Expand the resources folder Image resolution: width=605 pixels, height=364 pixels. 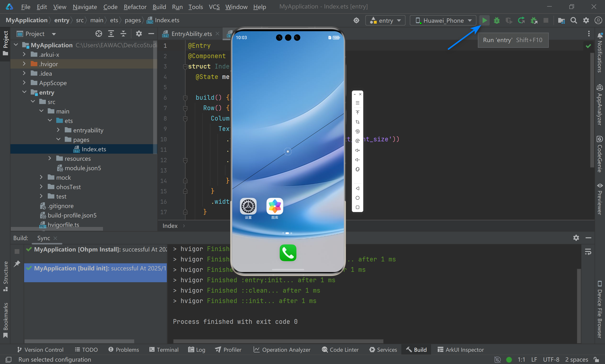(50, 158)
